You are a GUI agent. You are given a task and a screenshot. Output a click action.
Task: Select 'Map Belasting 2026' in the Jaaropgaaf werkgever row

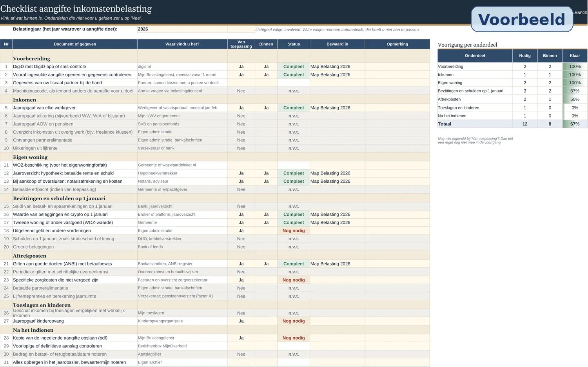(338, 108)
